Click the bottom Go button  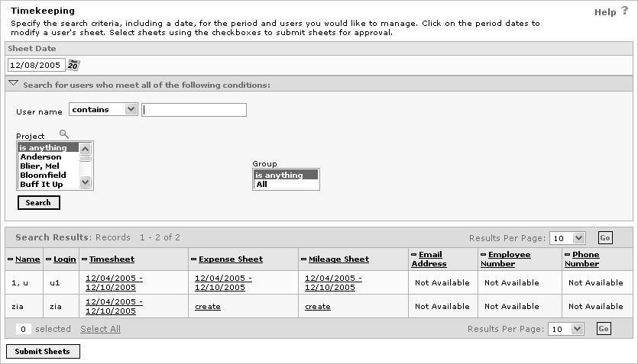click(604, 329)
